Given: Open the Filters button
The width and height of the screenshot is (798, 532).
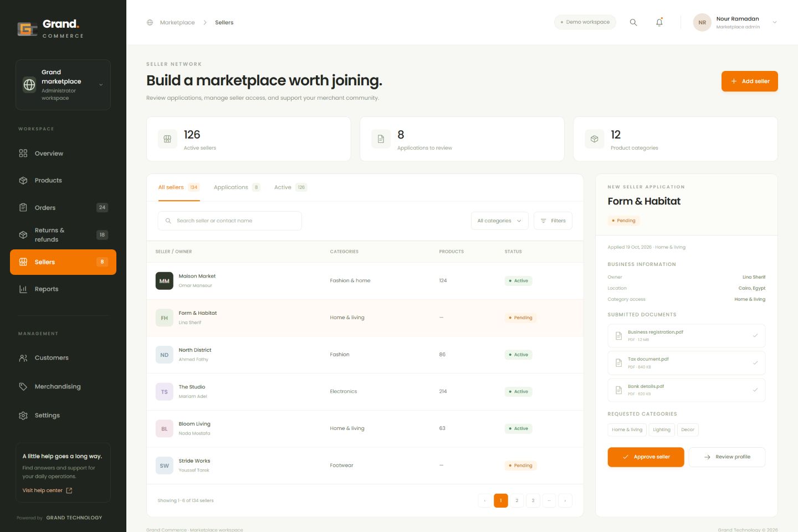Looking at the screenshot, I should pyautogui.click(x=553, y=221).
